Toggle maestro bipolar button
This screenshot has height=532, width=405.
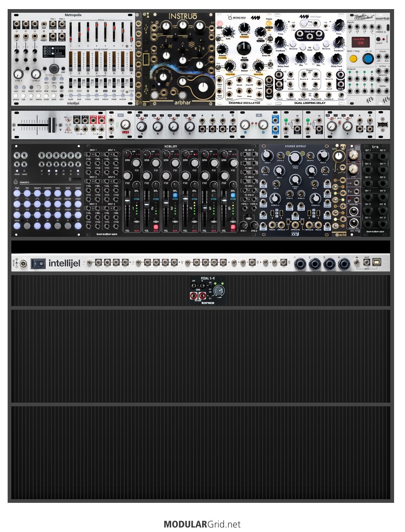68,204
